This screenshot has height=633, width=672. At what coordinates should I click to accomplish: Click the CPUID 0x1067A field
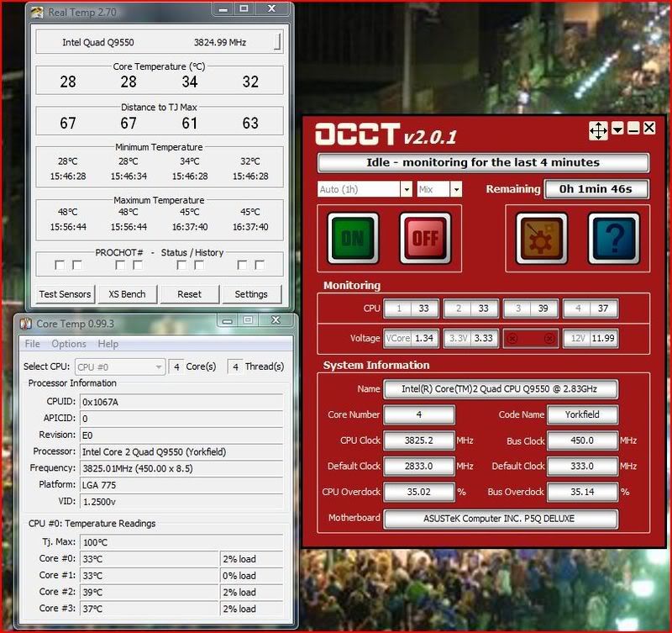pyautogui.click(x=181, y=402)
